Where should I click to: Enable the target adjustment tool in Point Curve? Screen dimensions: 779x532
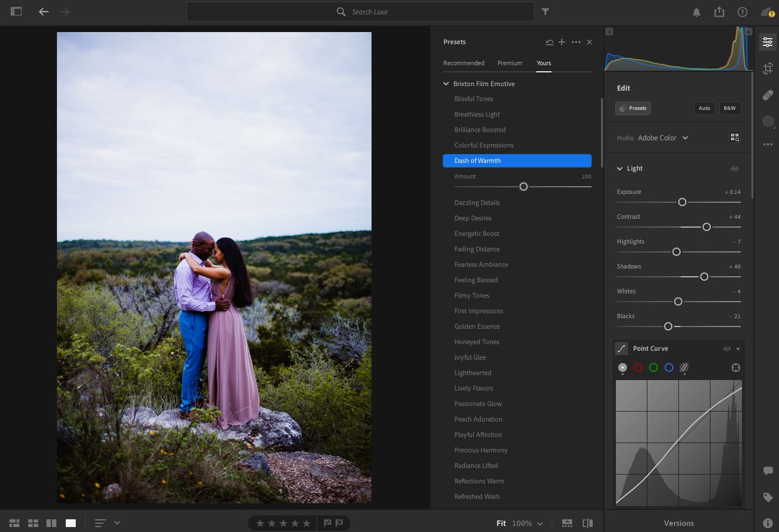pyautogui.click(x=735, y=368)
